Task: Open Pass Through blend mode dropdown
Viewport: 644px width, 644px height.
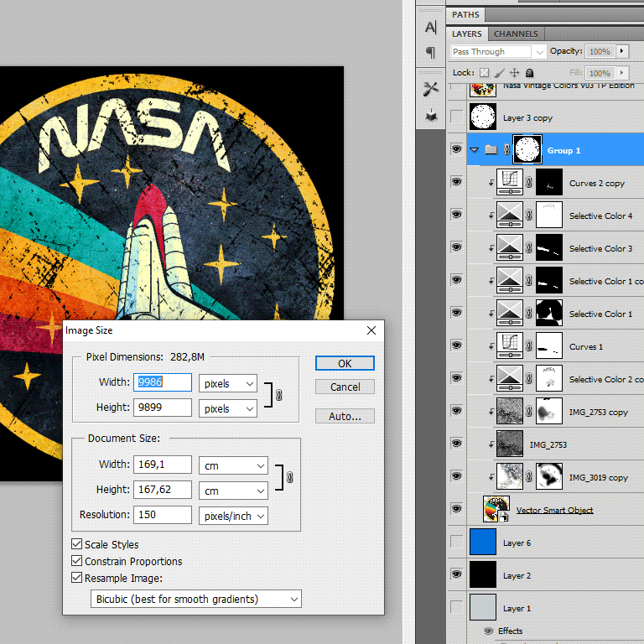Action: [x=498, y=52]
